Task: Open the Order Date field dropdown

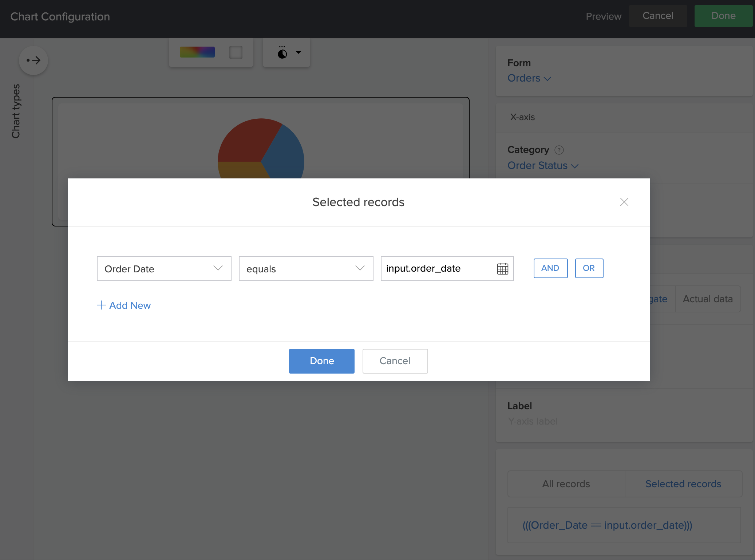Action: 164,269
